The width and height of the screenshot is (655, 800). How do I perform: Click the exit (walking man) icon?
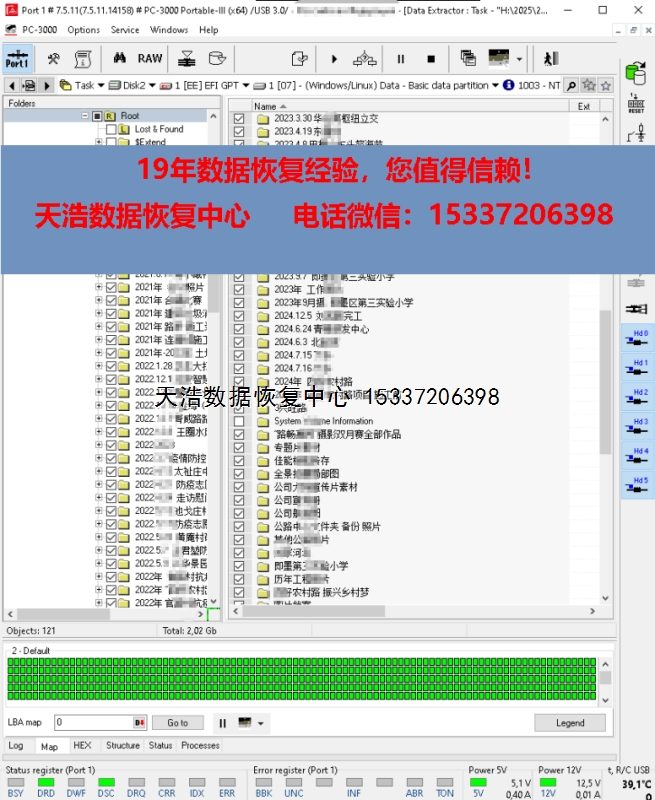[550, 59]
